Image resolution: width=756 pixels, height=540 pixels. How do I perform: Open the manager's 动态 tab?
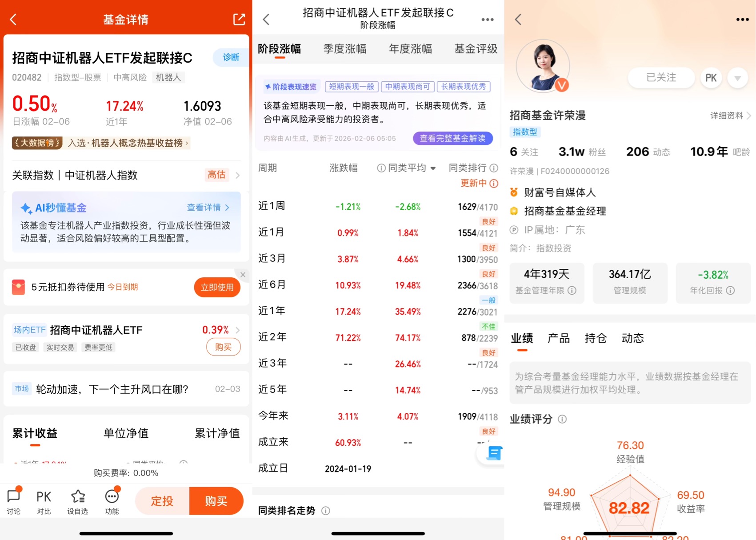click(x=632, y=339)
